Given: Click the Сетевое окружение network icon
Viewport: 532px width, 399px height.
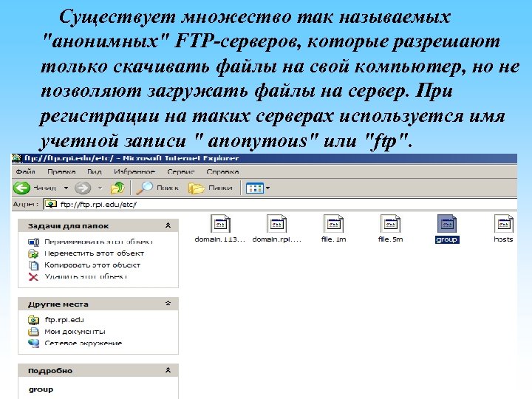Looking at the screenshot, I should 33,344.
